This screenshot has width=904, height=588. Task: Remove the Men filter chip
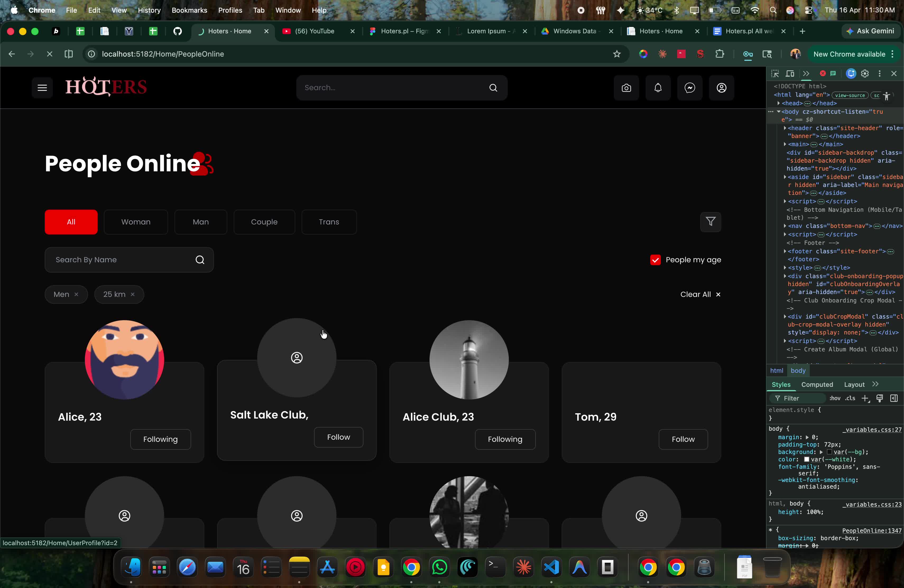pyautogui.click(x=76, y=294)
